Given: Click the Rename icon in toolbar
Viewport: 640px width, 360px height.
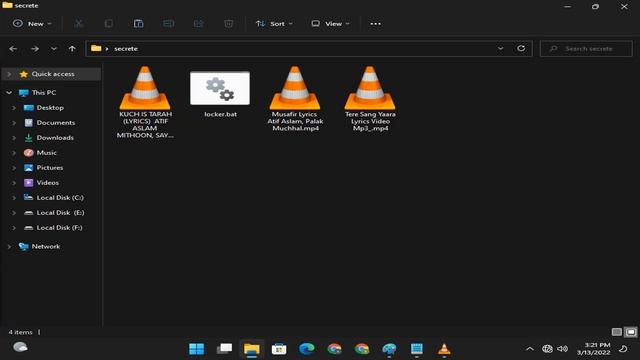Looking at the screenshot, I should 169,24.
